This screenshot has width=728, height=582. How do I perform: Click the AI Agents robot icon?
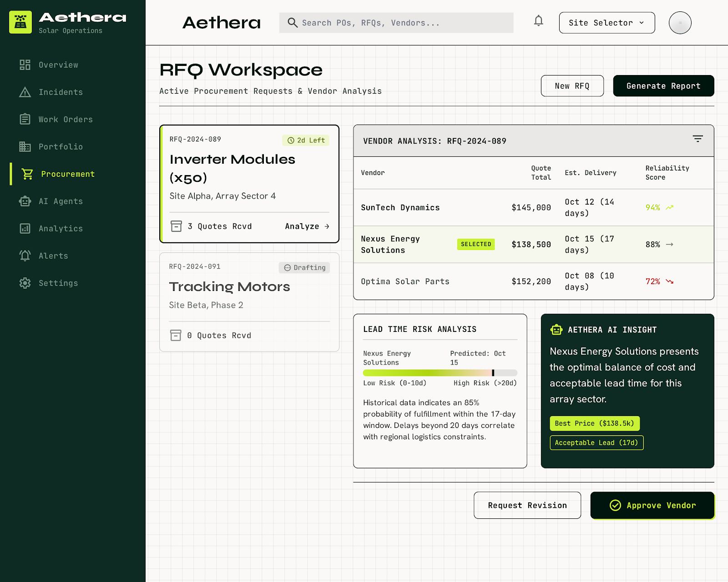[25, 201]
